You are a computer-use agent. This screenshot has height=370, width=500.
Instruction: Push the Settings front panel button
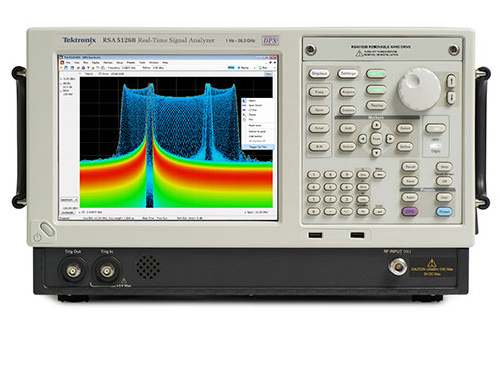(348, 74)
